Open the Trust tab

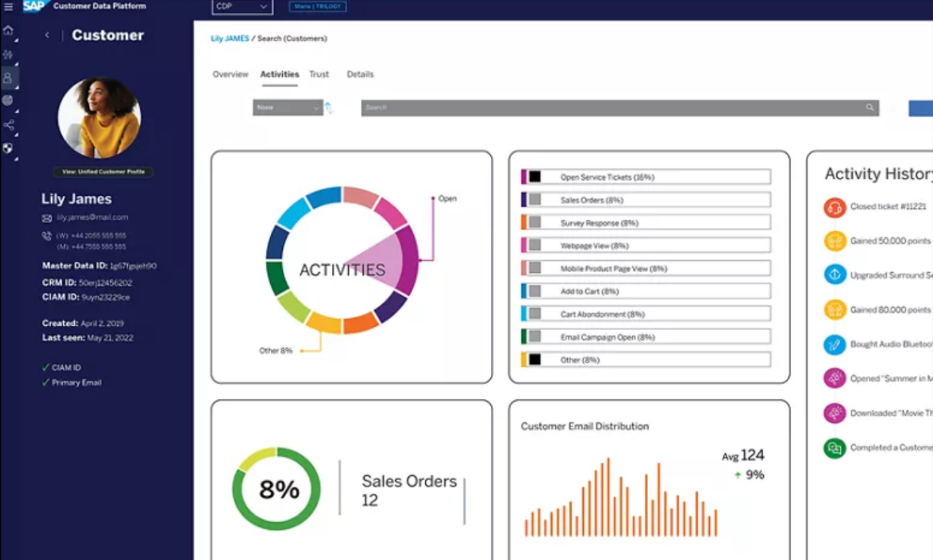point(319,75)
